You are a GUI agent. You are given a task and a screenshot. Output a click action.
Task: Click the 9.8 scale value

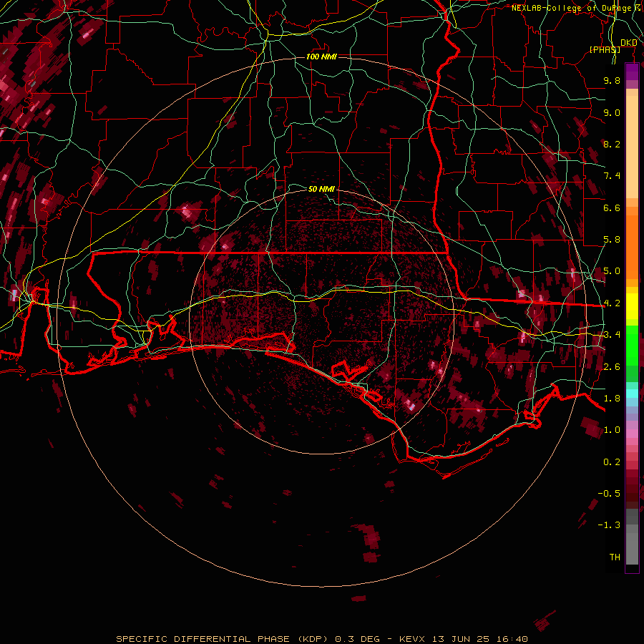point(612,80)
